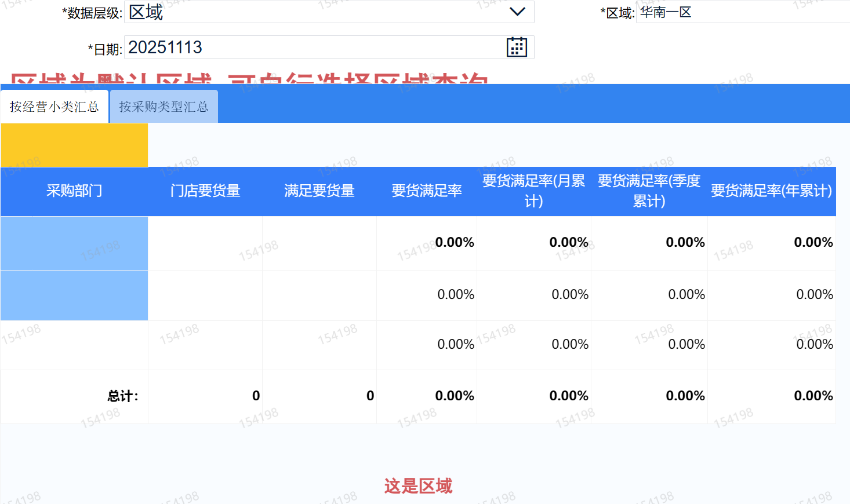This screenshot has height=504, width=850.
Task: Click the 总计 value under 要货满足率(年累计)
Action: 813,396
